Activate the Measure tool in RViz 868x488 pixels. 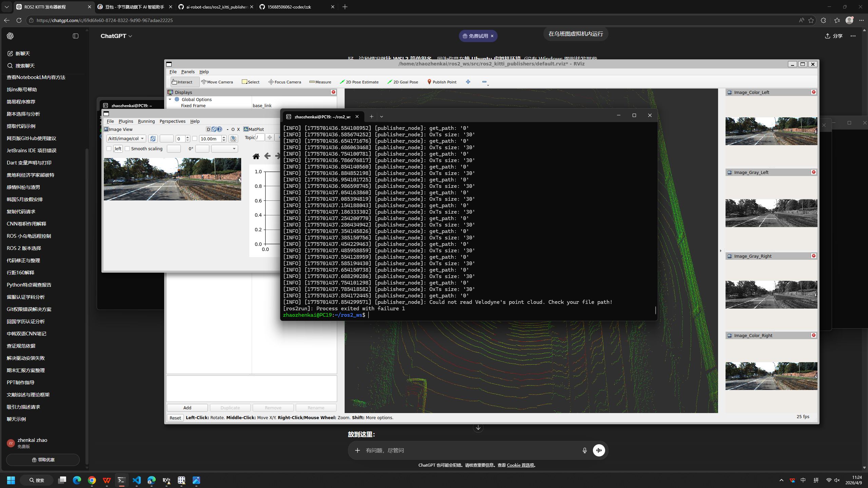[x=320, y=82]
